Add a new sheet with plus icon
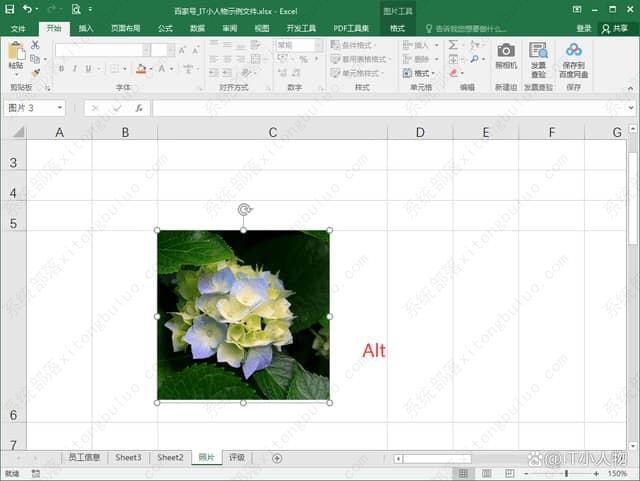 [x=277, y=458]
